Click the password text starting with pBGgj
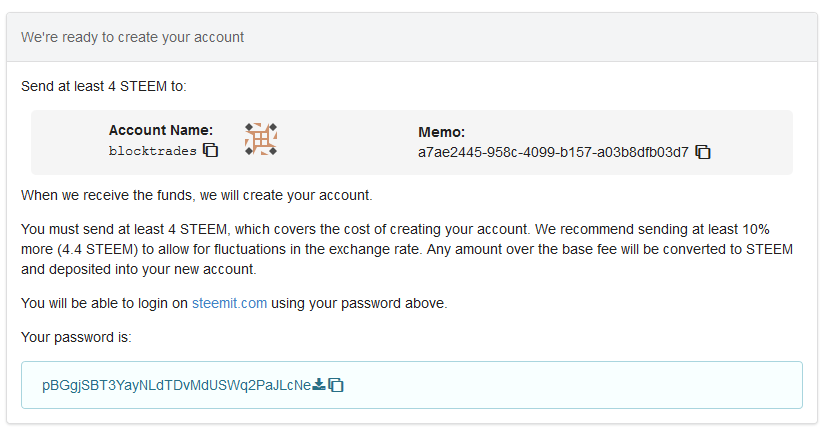836x428 pixels. [176, 385]
